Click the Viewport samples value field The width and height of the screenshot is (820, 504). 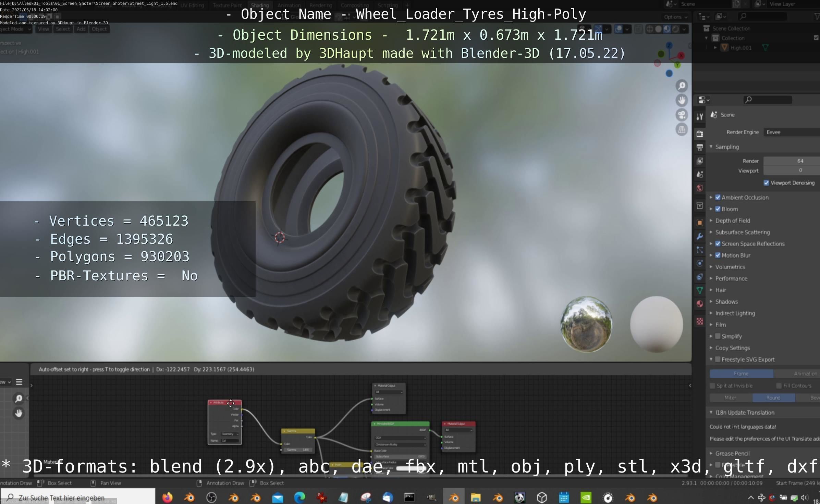pos(792,170)
